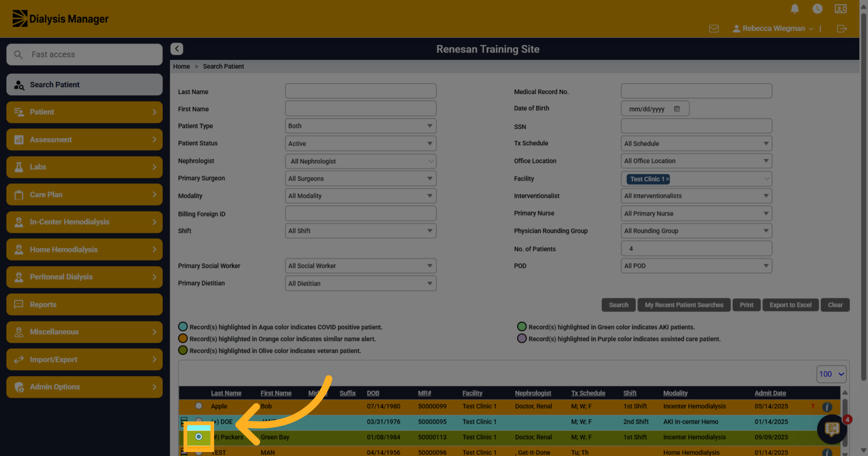This screenshot has height=456, width=868.
Task: Open the rows-per-page 100 dropdown
Action: pyautogui.click(x=831, y=374)
